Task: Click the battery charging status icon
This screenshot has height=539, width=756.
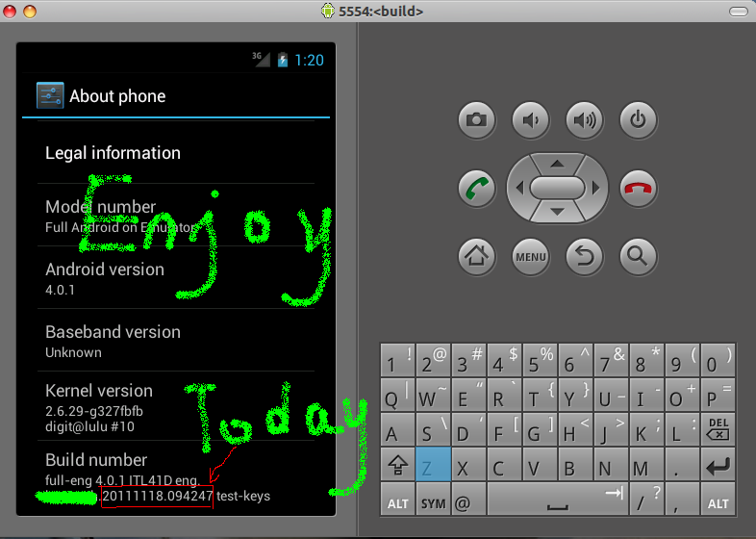Action: click(x=283, y=60)
